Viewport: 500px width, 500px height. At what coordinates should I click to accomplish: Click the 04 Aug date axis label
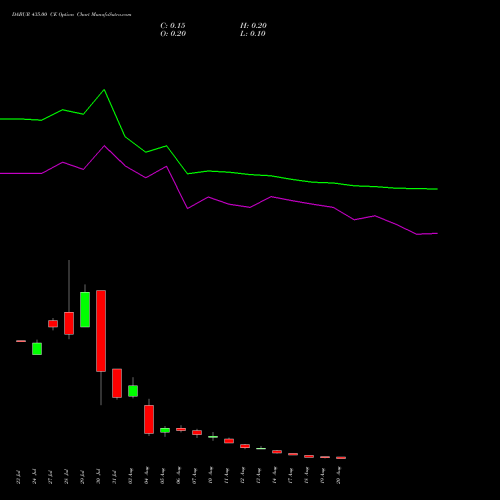tap(146, 476)
